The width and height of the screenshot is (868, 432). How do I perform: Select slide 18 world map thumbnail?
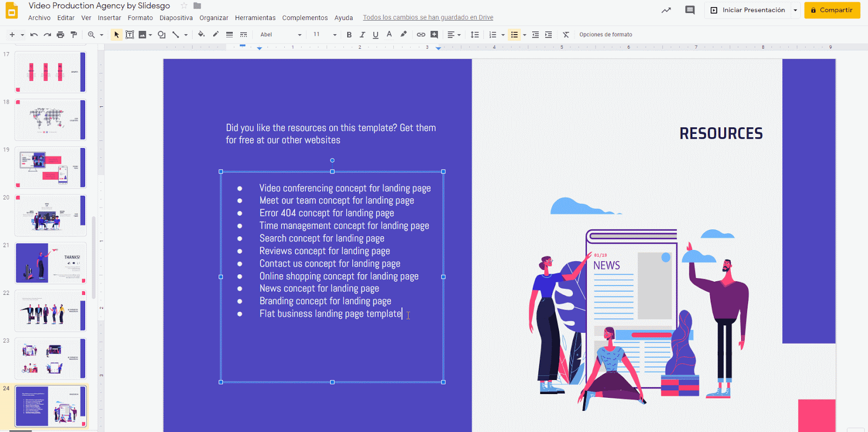(50, 120)
